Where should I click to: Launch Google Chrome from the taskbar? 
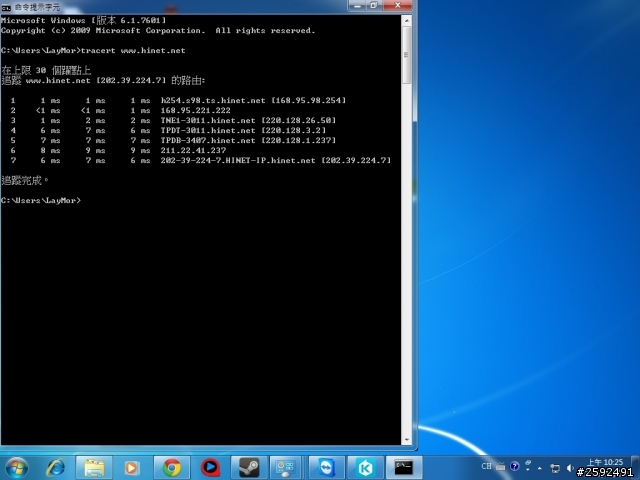point(172,468)
